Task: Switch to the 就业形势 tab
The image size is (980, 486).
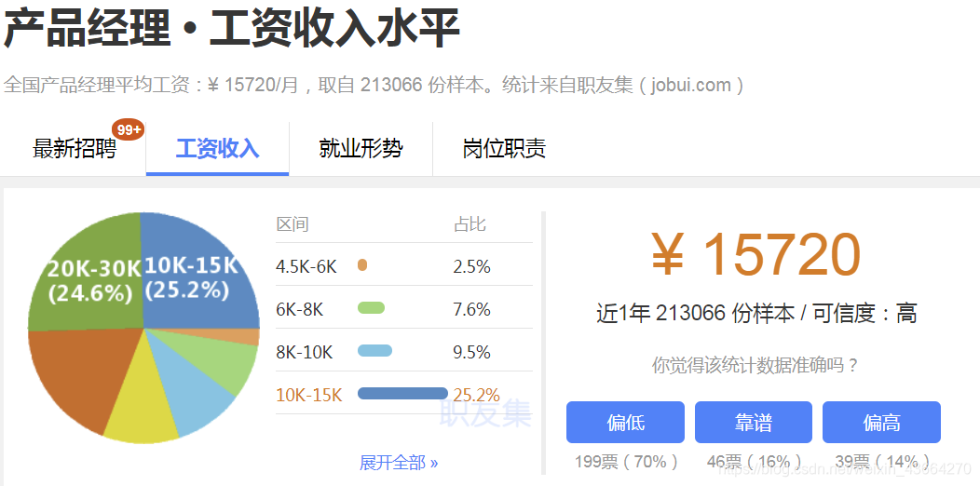Action: click(361, 149)
